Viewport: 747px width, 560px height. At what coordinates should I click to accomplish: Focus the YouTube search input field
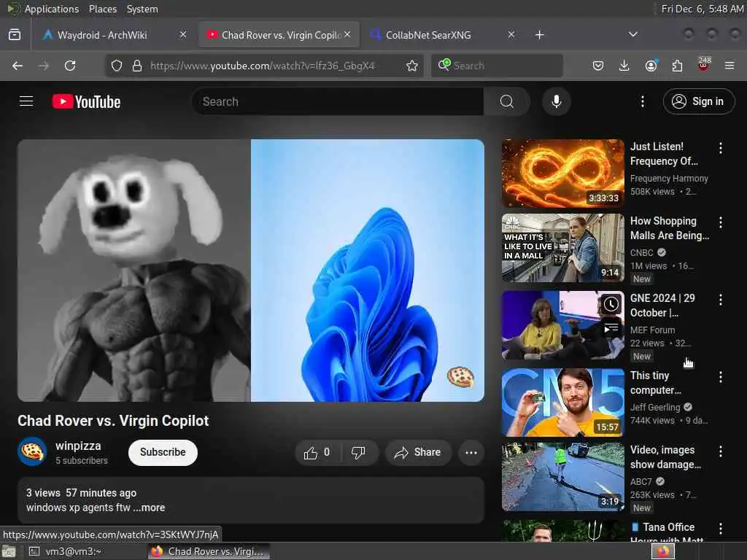point(337,101)
